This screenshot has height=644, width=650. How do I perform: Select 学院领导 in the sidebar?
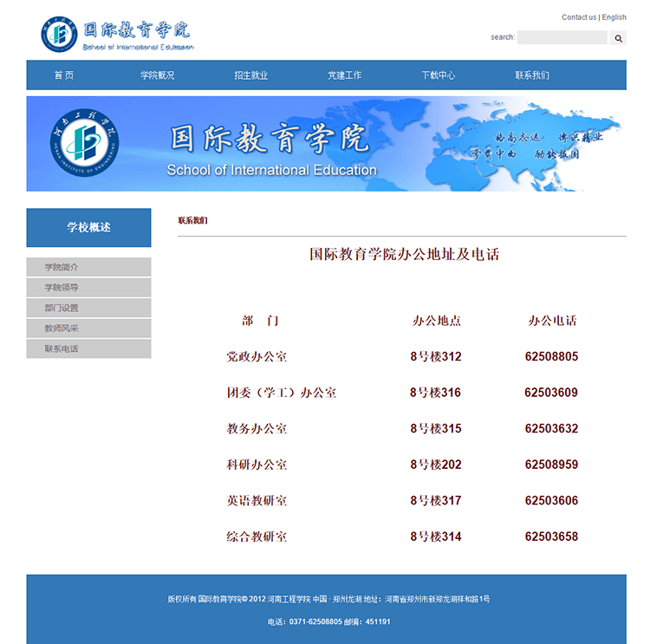click(88, 288)
